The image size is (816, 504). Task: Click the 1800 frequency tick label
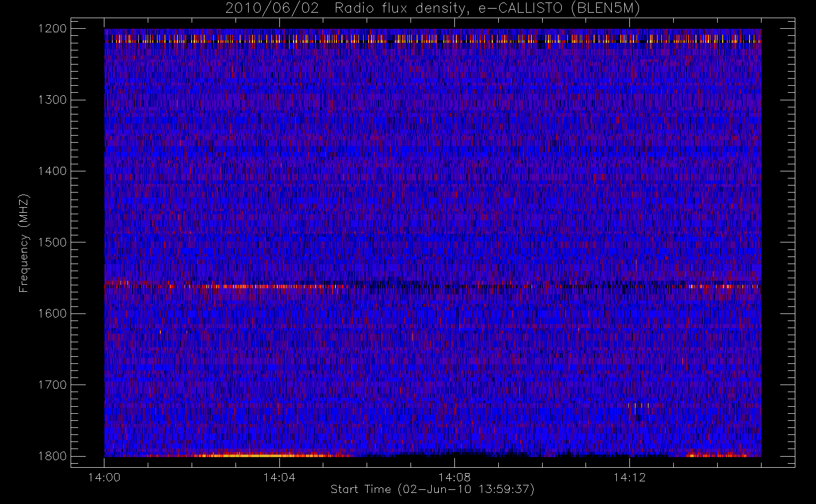53,456
